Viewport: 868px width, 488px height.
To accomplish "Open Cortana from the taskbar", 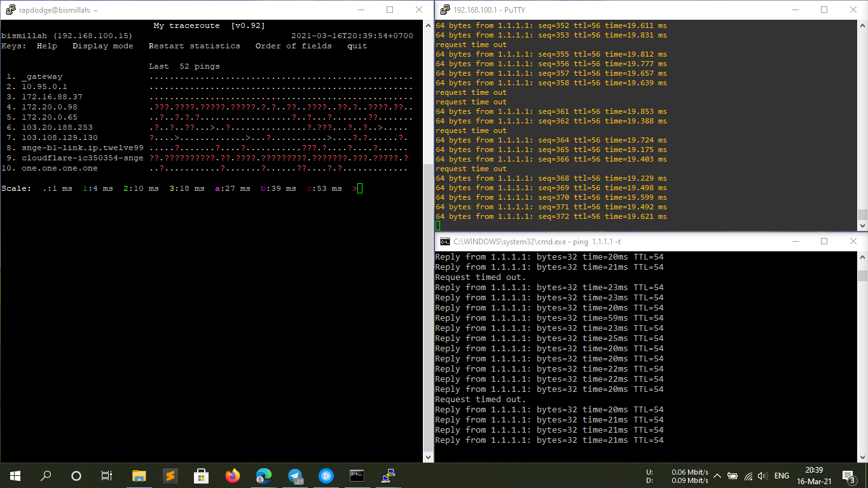I will point(76,475).
